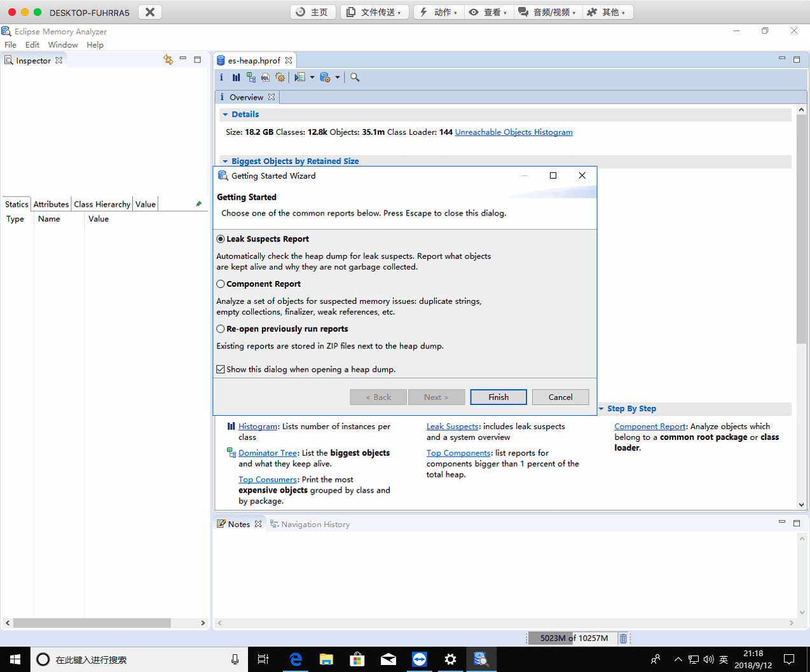Screen dimensions: 810x672
Task: Open 音频/视频 dropdown in remote toolbar
Action: (547, 12)
